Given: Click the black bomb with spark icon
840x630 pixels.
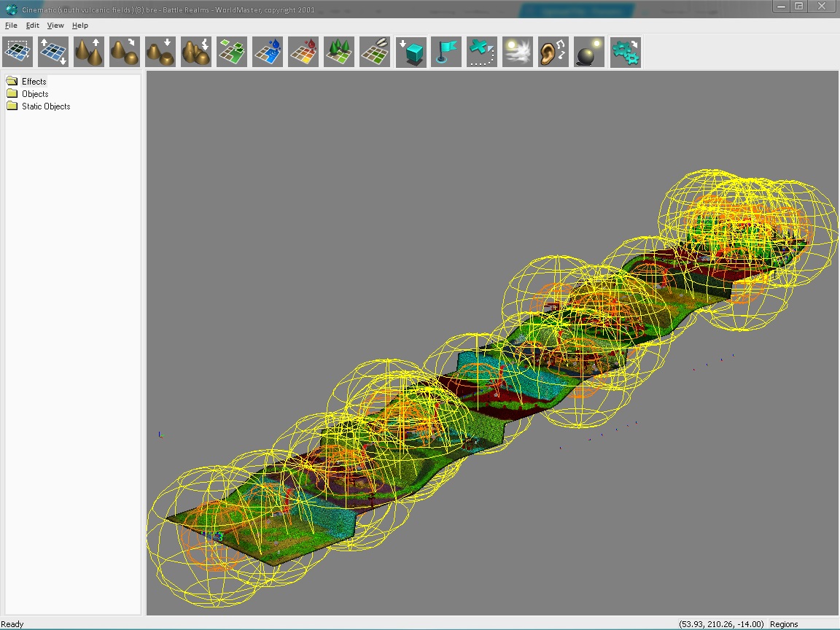Looking at the screenshot, I should tap(589, 52).
